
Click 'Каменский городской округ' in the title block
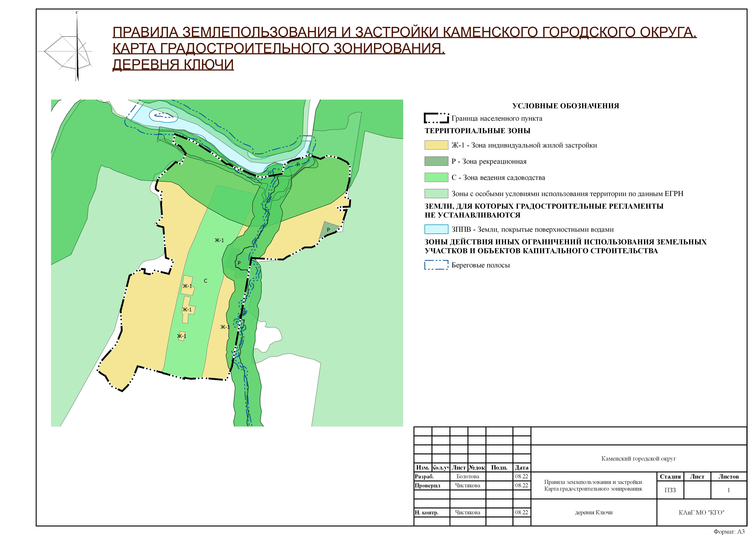click(638, 459)
